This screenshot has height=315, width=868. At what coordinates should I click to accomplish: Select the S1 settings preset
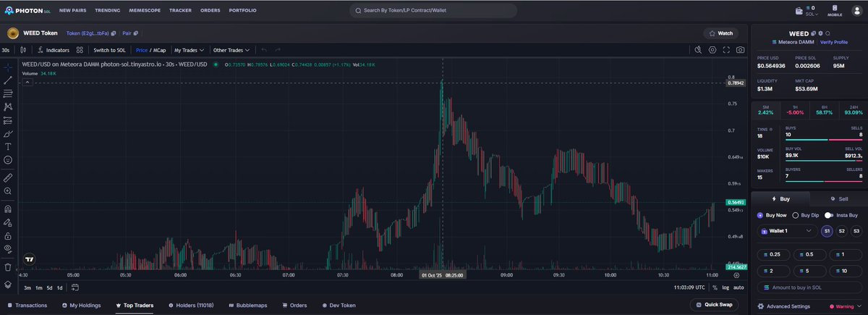[x=827, y=231]
